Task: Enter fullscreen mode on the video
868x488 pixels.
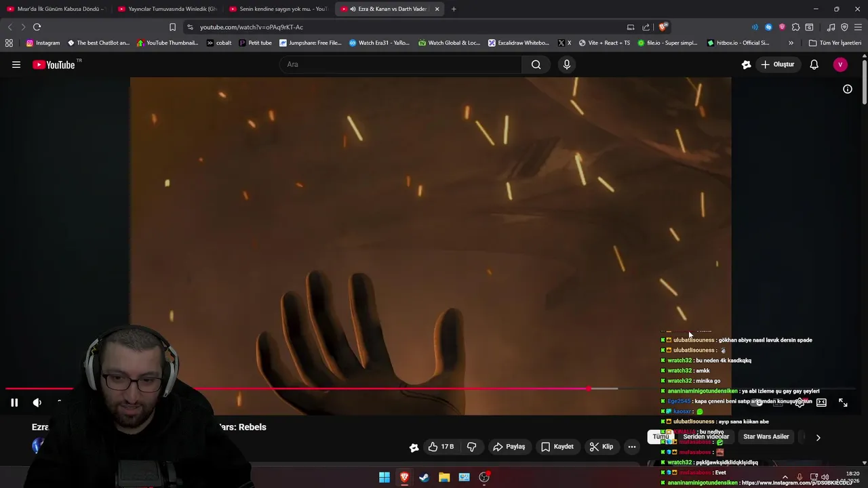Action: point(843,403)
